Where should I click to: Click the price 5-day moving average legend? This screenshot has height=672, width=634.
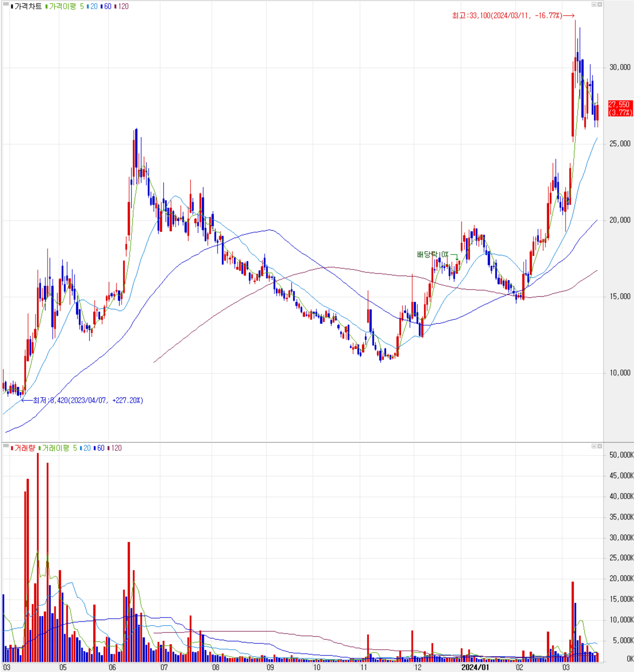pos(82,7)
